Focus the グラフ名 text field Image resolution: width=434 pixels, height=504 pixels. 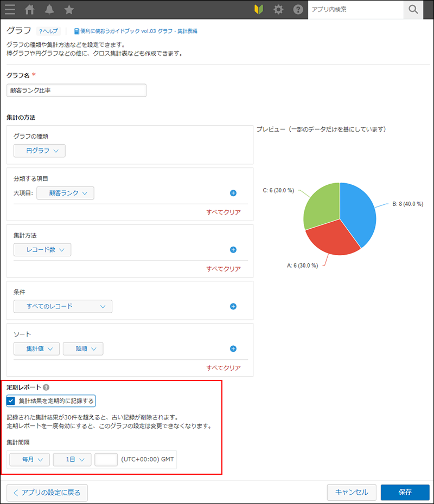pyautogui.click(x=76, y=90)
